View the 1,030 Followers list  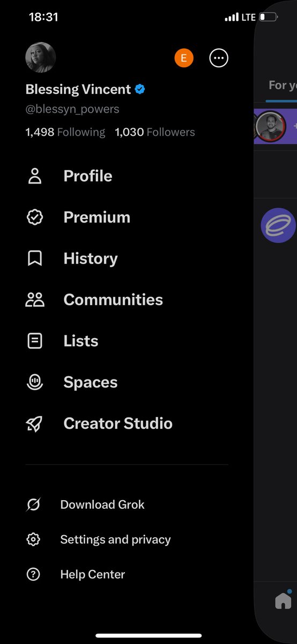click(155, 132)
